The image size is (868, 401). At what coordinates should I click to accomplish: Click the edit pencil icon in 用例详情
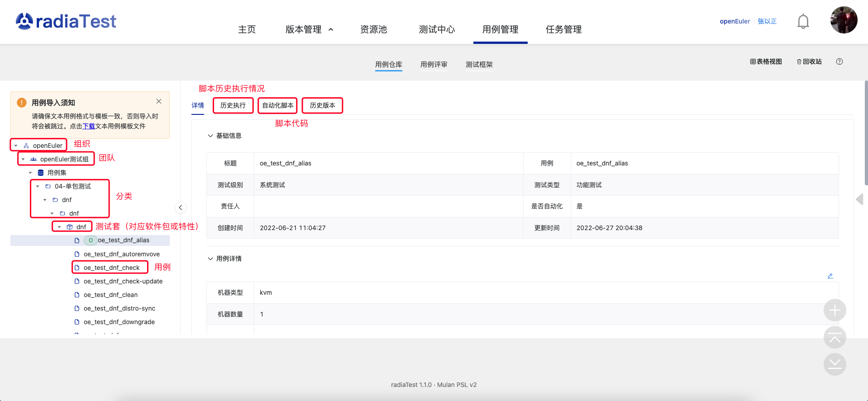click(830, 276)
